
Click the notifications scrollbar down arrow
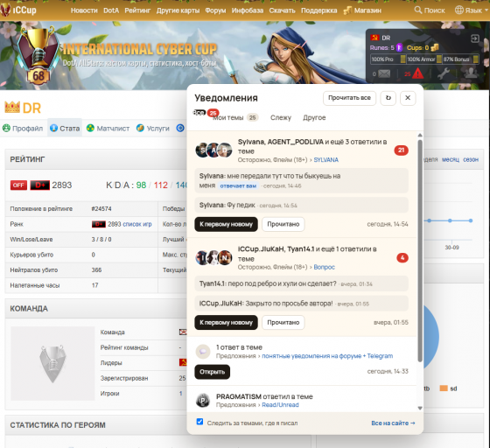tap(420, 408)
